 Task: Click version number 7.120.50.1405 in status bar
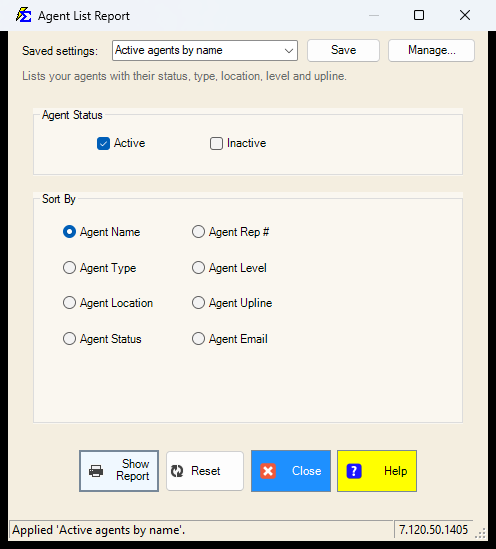[x=433, y=530]
